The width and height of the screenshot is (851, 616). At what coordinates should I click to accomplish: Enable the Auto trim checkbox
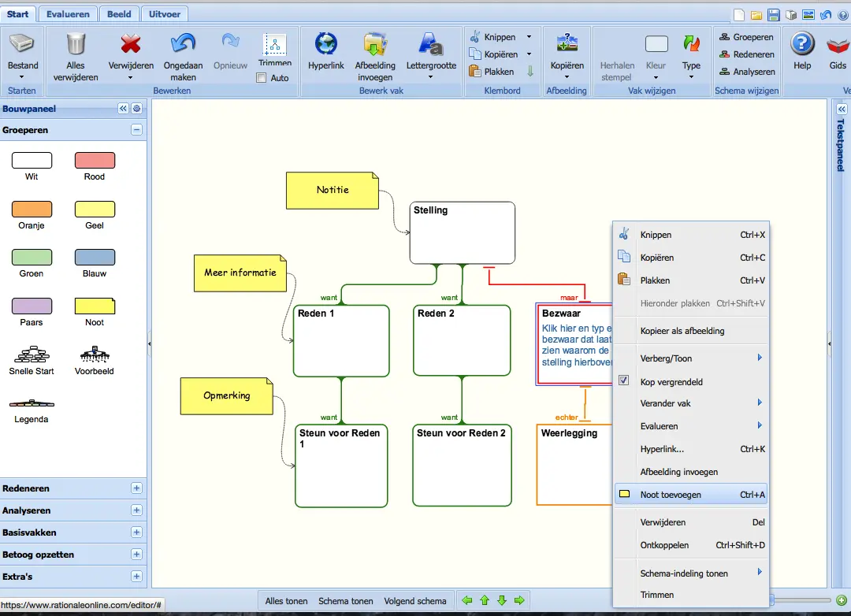pyautogui.click(x=262, y=78)
